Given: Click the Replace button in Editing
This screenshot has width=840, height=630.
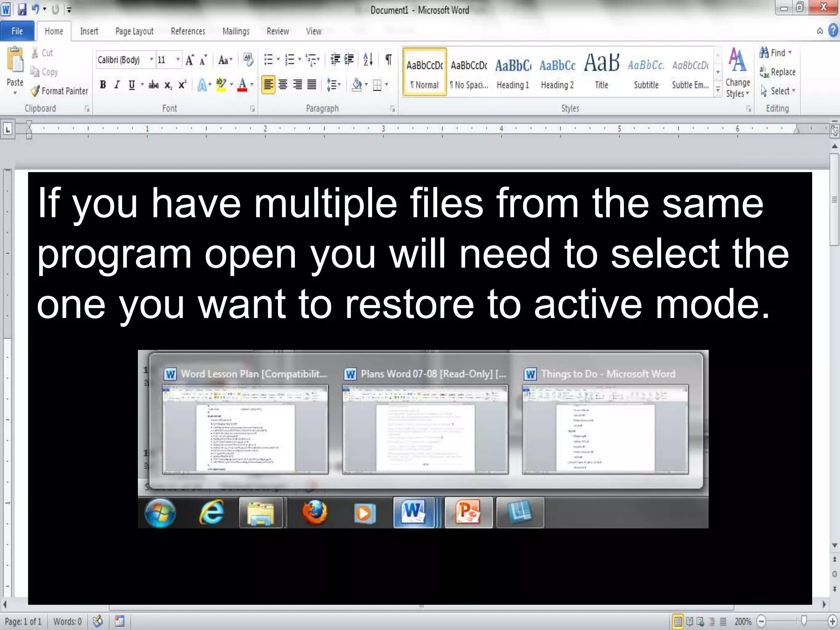Looking at the screenshot, I should click(777, 72).
